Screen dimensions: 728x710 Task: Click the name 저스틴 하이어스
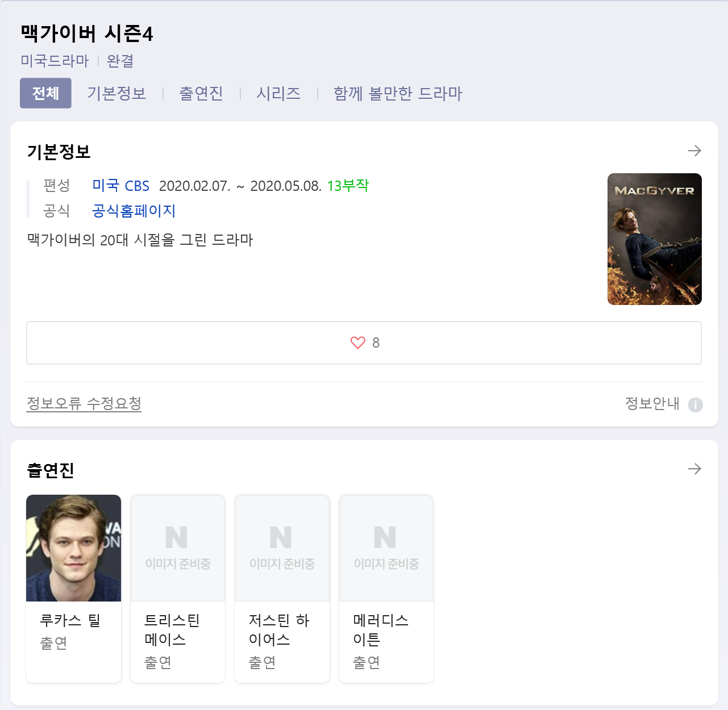[x=278, y=630]
